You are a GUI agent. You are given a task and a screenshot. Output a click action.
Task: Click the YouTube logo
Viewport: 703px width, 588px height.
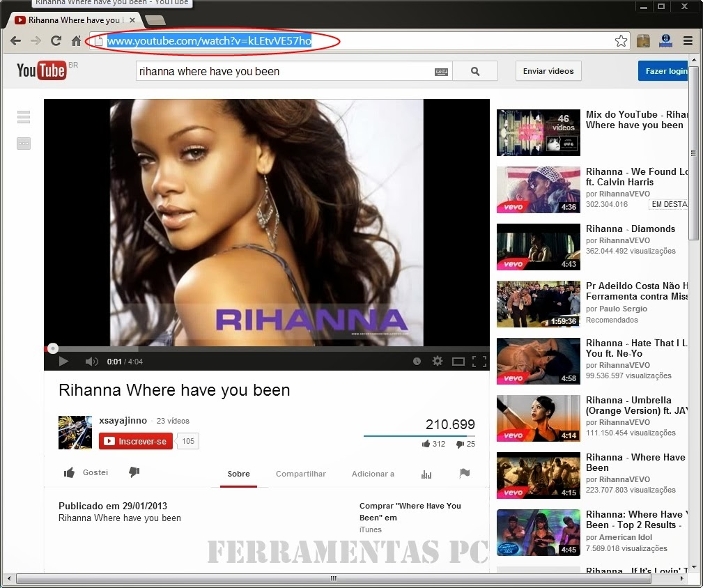pos(42,70)
